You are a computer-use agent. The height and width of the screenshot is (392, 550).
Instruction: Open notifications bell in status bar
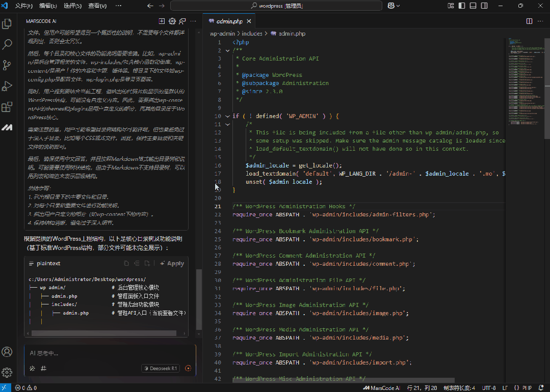[541, 388]
